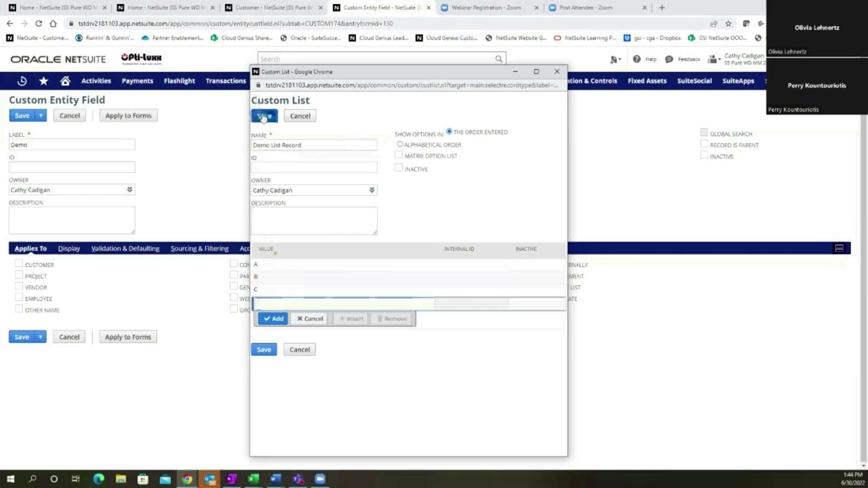Image resolution: width=868 pixels, height=488 pixels.
Task: Open Microsoft Teams from the taskbar
Action: point(298,479)
